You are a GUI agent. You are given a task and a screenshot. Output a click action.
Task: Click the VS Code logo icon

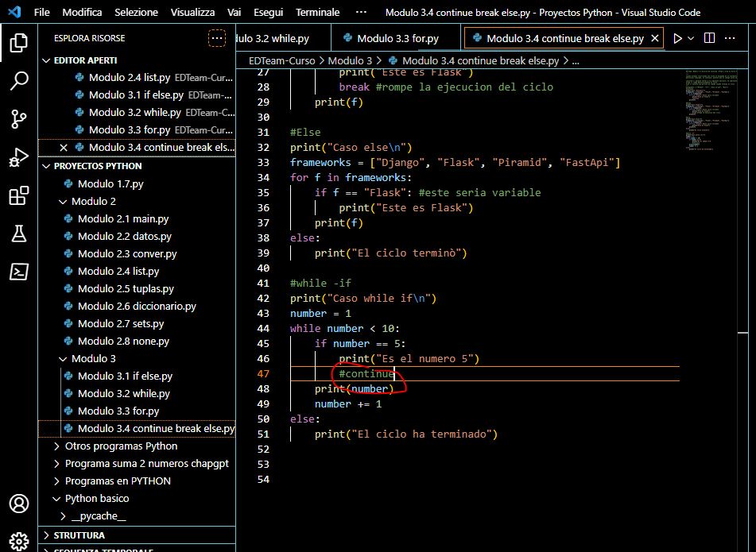point(14,12)
